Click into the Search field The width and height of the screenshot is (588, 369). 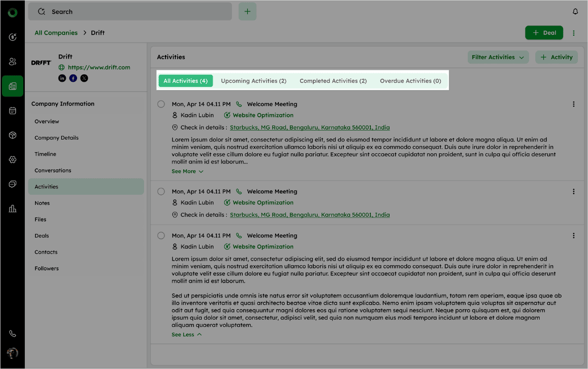click(130, 11)
